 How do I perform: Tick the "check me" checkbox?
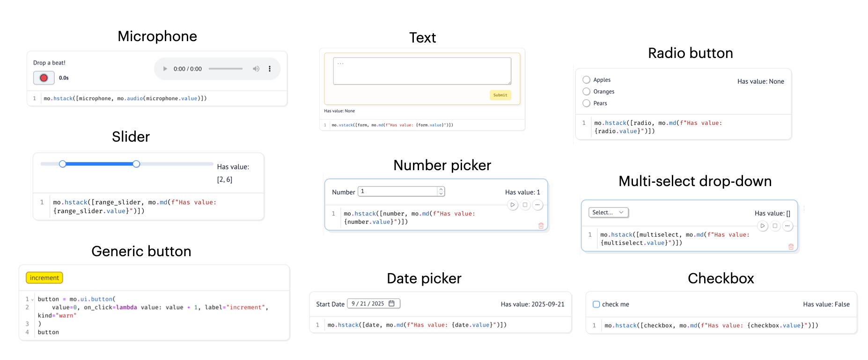coord(596,304)
